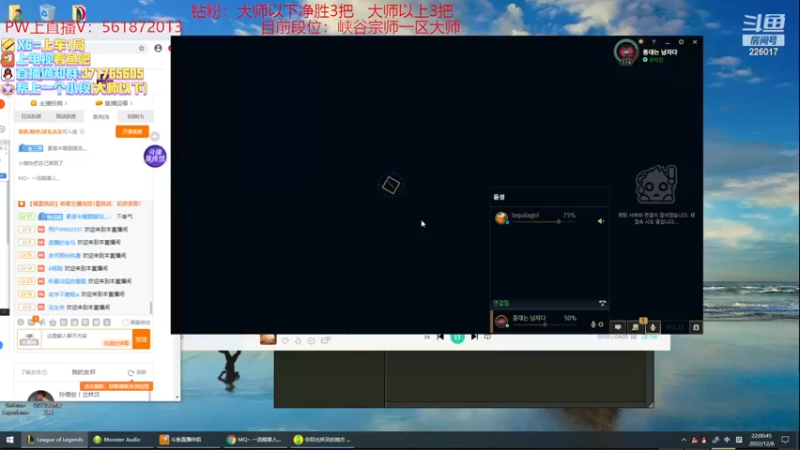Screen dimensions: 800x450
Task: Open the Windows notification center icon
Action: coord(785,439)
